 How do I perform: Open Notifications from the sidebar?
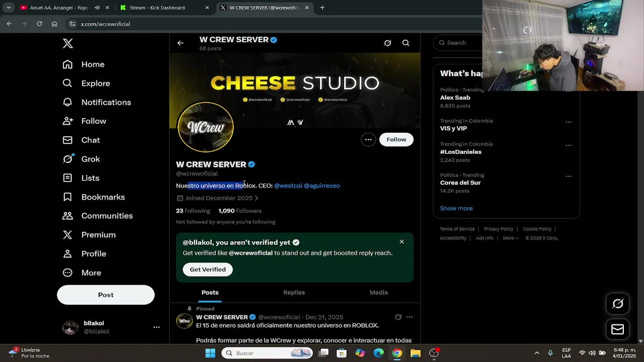click(x=97, y=102)
